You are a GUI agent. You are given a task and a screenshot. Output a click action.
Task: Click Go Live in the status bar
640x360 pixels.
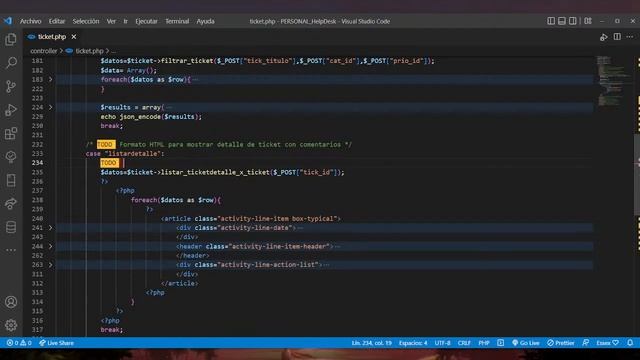[526, 343]
